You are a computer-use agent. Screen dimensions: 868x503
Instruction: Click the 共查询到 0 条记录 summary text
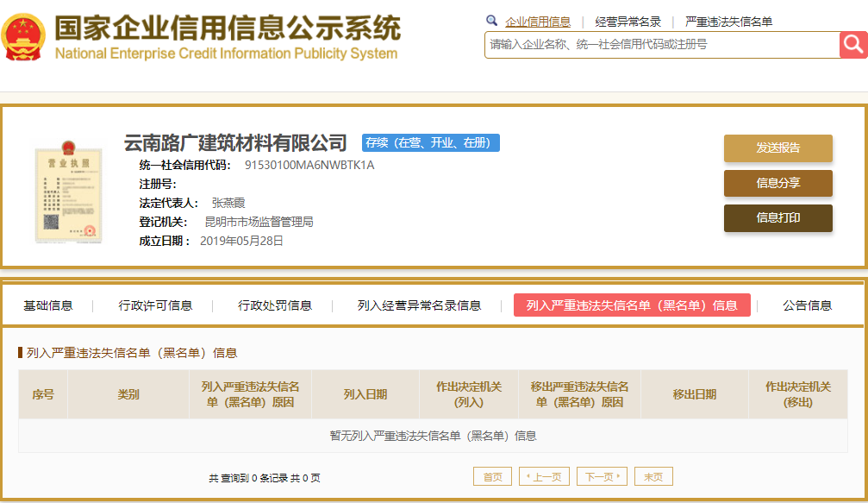265,477
